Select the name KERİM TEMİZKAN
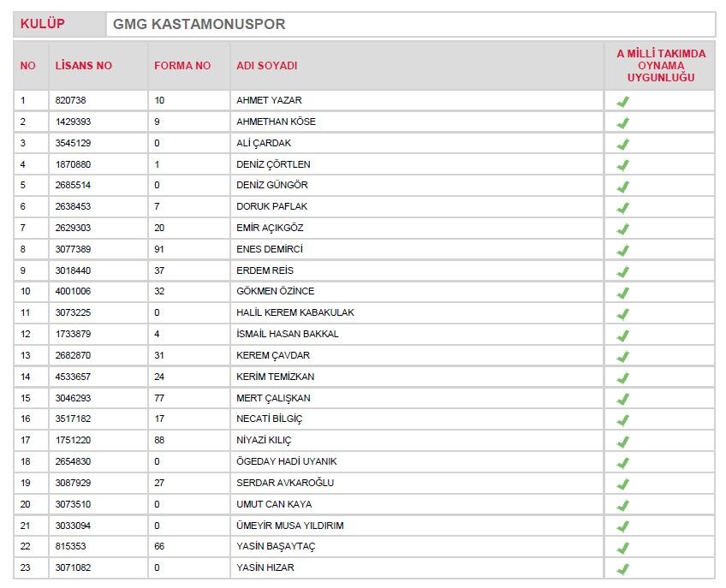 [275, 377]
